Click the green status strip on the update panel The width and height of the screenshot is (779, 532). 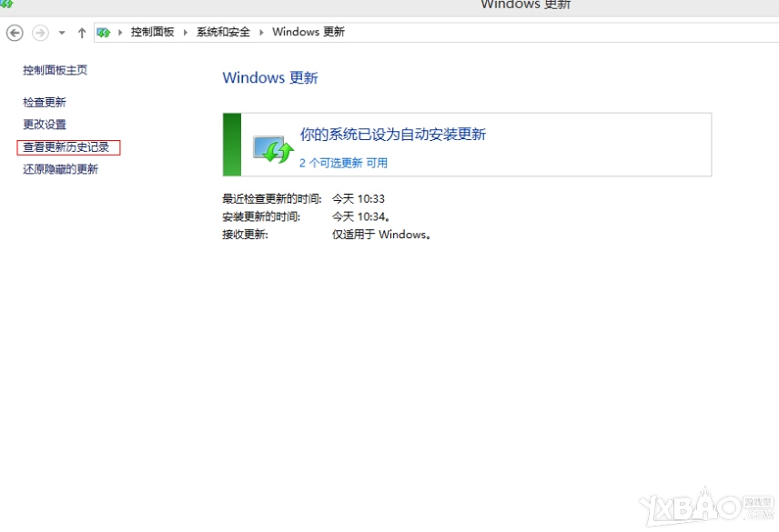pos(231,146)
